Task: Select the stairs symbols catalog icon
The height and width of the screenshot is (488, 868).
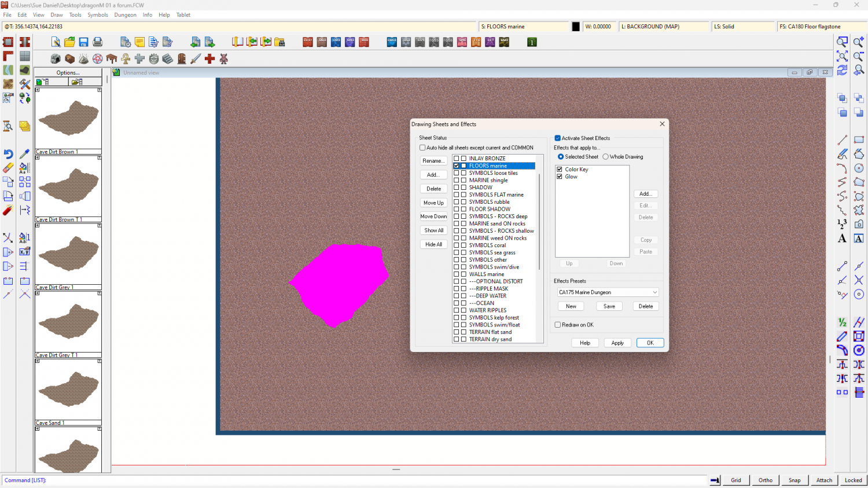Action: [x=168, y=58]
